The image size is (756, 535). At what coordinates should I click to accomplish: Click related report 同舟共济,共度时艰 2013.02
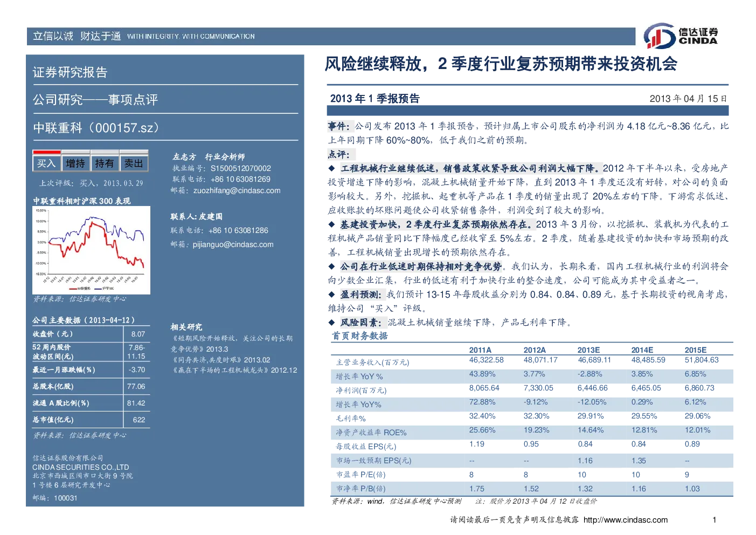tap(220, 360)
